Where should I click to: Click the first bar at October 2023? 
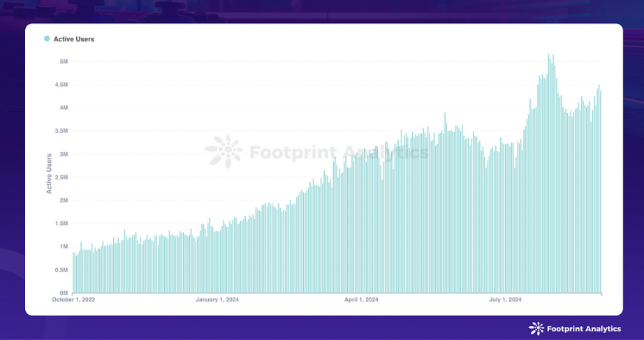(x=73, y=273)
